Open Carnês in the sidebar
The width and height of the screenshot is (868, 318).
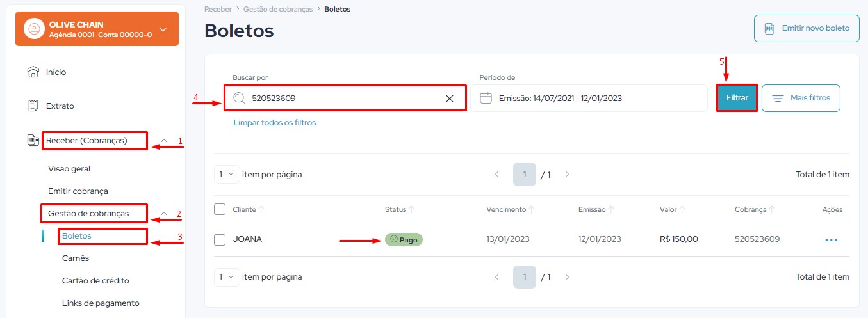(x=76, y=258)
